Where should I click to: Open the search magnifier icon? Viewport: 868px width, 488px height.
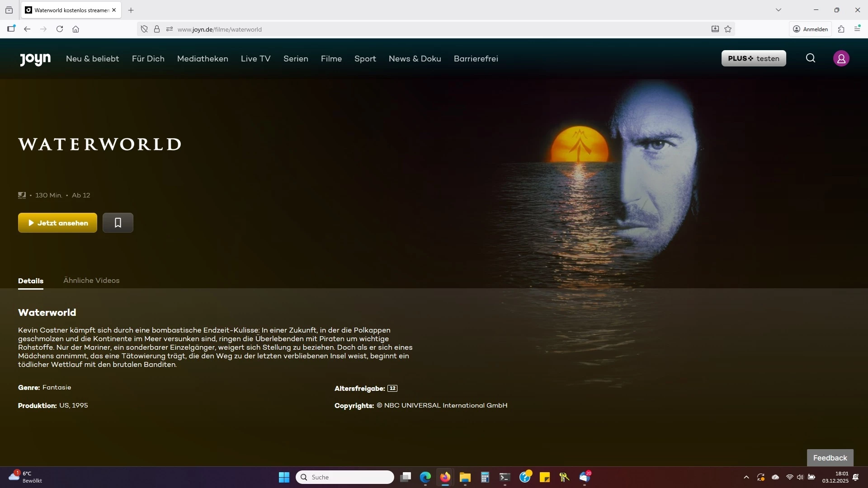pyautogui.click(x=810, y=58)
